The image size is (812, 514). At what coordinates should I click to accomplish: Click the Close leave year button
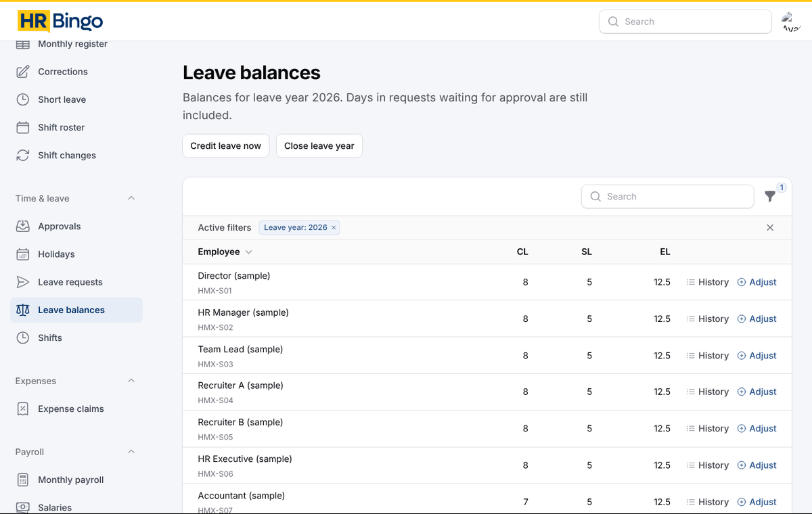pyautogui.click(x=319, y=146)
